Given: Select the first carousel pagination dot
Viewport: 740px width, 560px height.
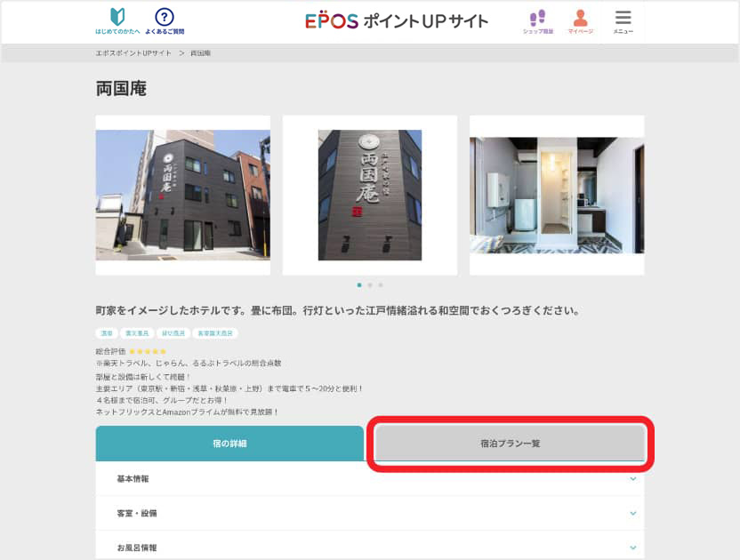Looking at the screenshot, I should click(359, 285).
